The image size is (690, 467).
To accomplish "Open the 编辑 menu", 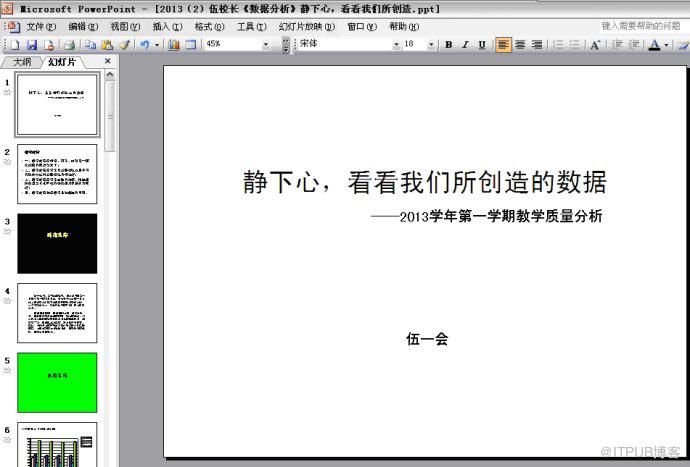I will click(x=83, y=27).
